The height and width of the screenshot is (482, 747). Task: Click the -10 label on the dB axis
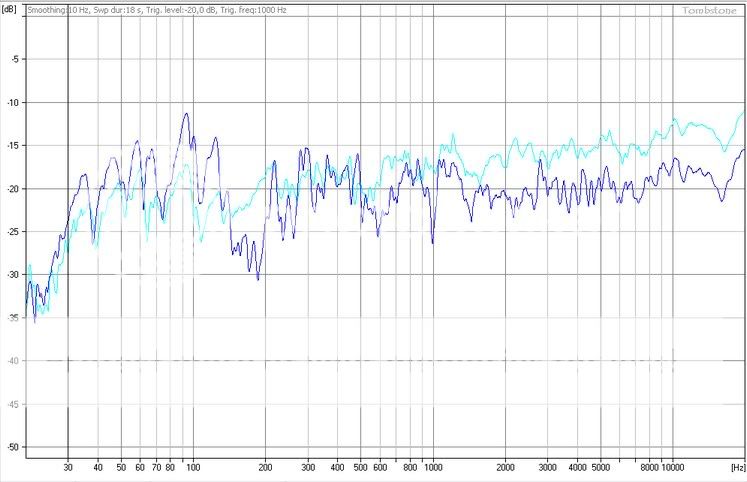coord(10,103)
